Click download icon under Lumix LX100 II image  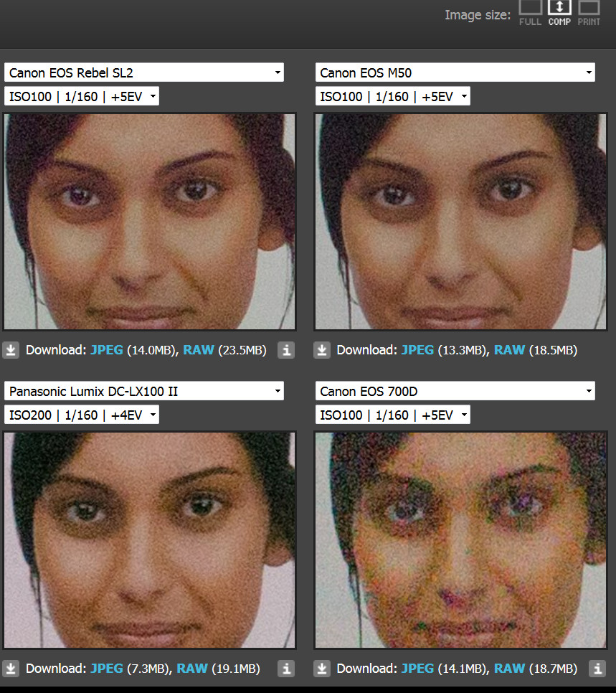click(x=11, y=669)
